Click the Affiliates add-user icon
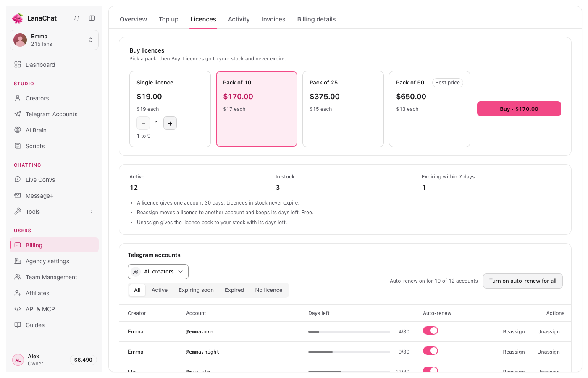 tap(18, 293)
